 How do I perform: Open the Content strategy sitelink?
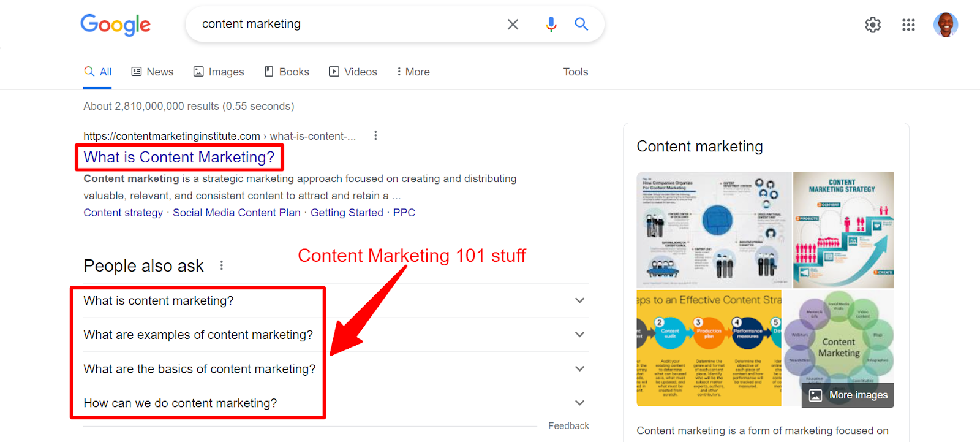coord(123,213)
